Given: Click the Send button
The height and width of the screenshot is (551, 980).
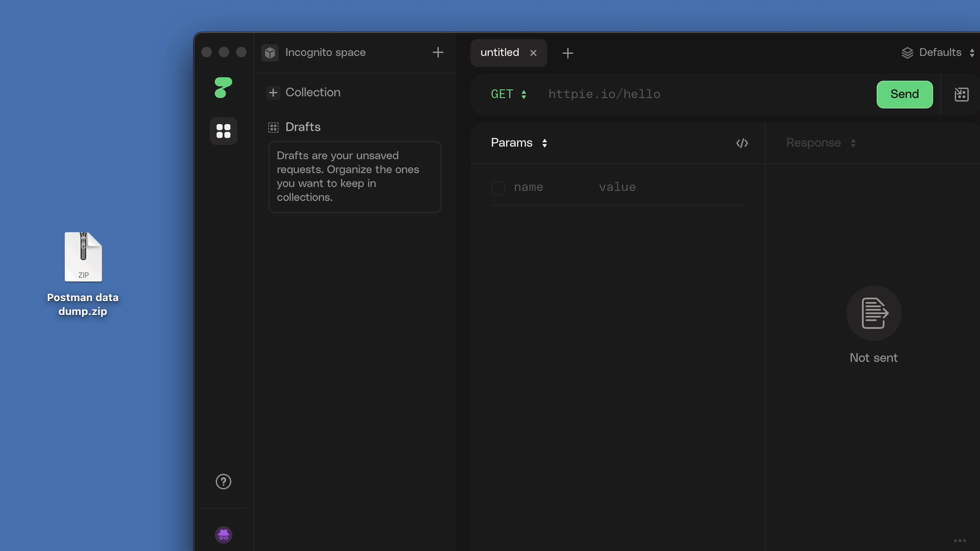Looking at the screenshot, I should pyautogui.click(x=904, y=94).
